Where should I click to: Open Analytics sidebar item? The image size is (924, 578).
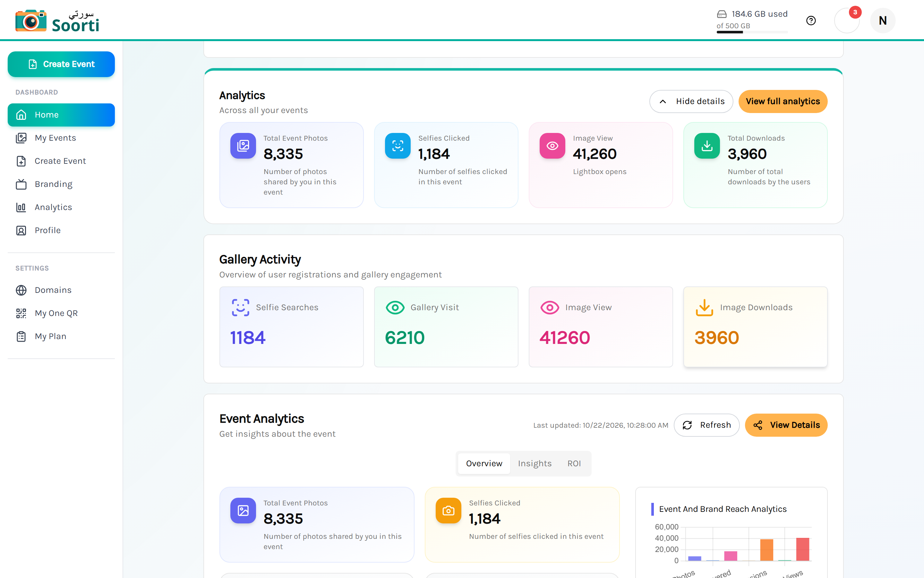coord(61,207)
